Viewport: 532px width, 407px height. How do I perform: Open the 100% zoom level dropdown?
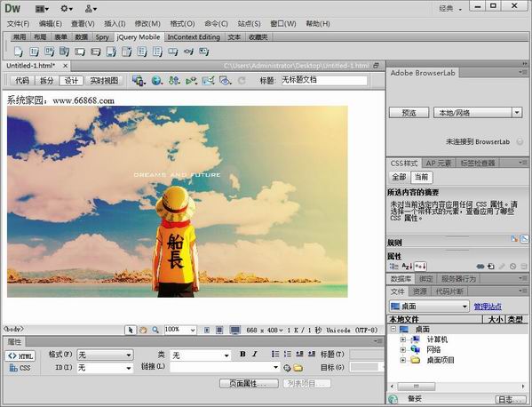pos(193,330)
